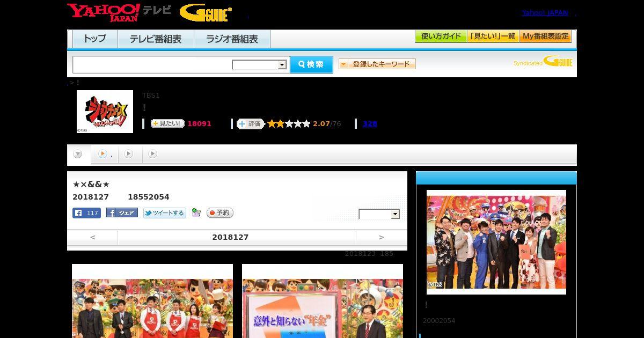Click the Facebook like 117 button
The height and width of the screenshot is (338, 644).
point(86,213)
